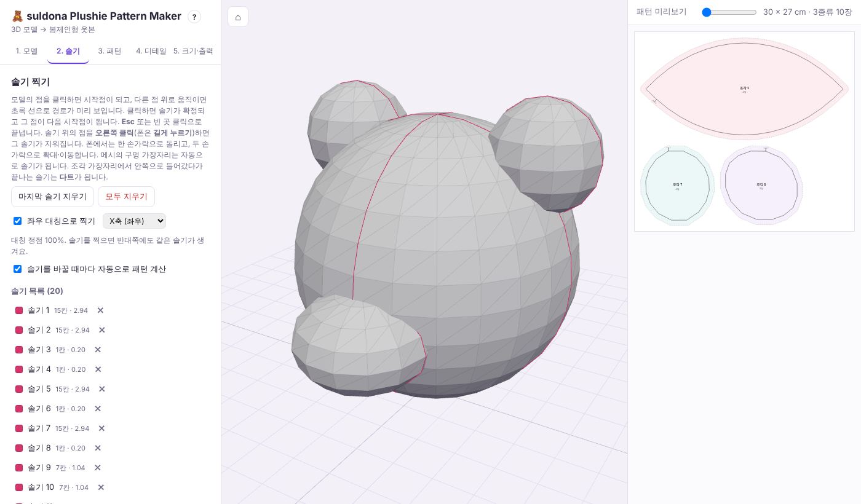Disable automatic pattern calculation checkbox
This screenshot has height=504, width=861.
pyautogui.click(x=17, y=269)
